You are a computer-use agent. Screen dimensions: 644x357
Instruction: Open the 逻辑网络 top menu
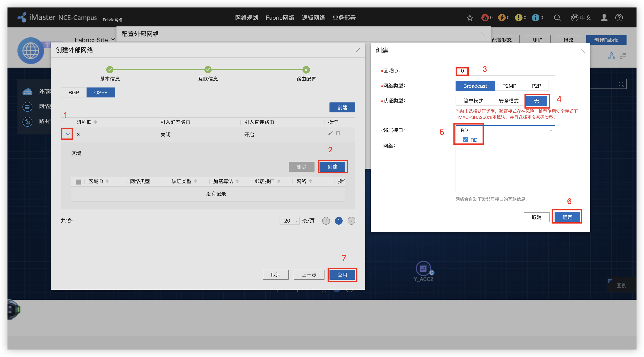point(313,18)
